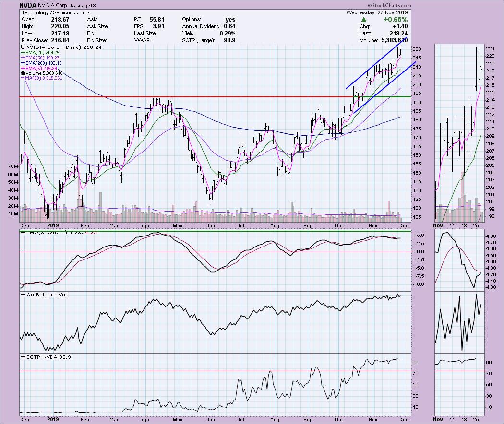
Task: Click the +0.65% percent change
Action: pos(396,20)
